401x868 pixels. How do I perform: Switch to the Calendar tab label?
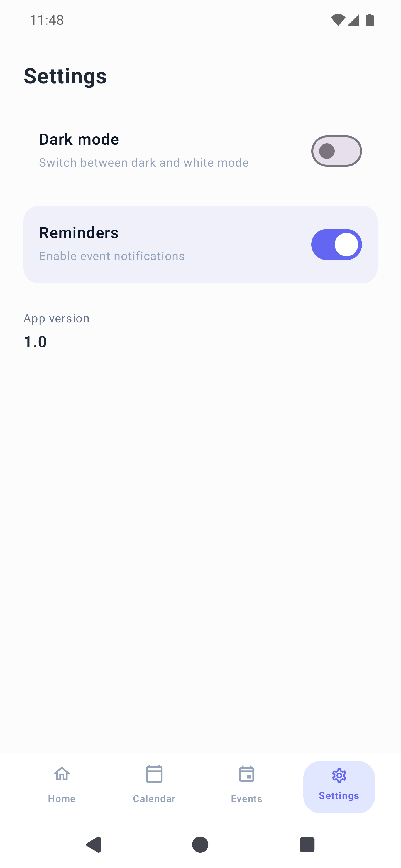click(x=154, y=798)
